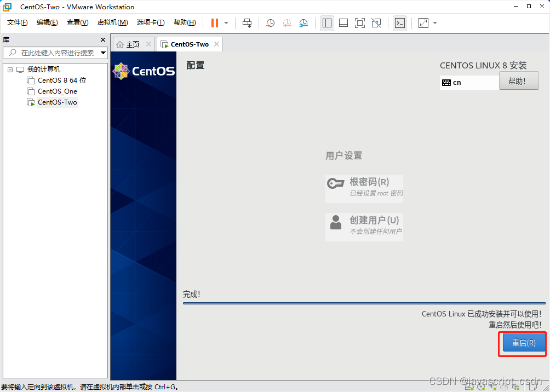Click the stretch guest display icon
The height and width of the screenshot is (392, 550).
423,23
